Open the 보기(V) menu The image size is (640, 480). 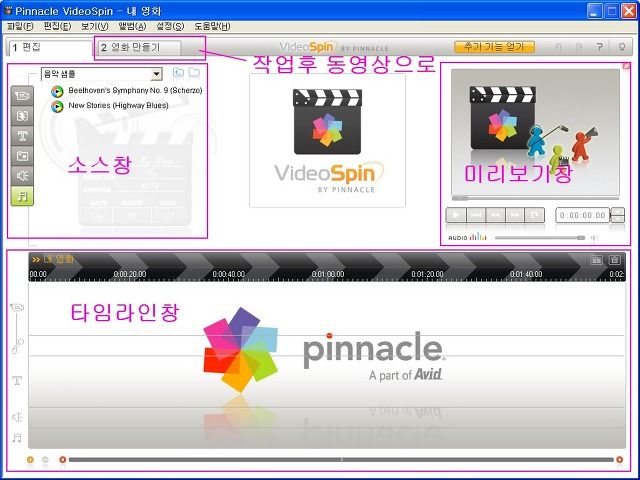coord(95,26)
